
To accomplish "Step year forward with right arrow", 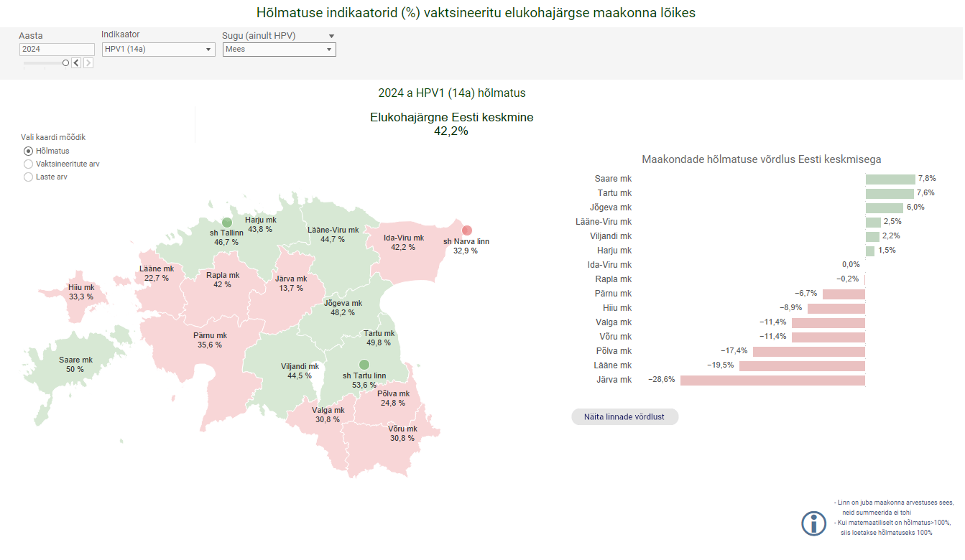I will click(x=88, y=63).
